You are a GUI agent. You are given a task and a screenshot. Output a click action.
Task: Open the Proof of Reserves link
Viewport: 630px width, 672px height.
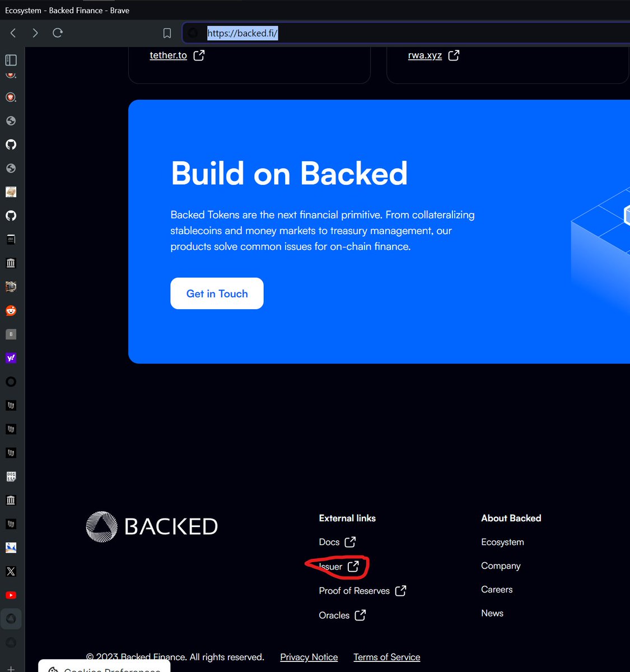tap(362, 591)
